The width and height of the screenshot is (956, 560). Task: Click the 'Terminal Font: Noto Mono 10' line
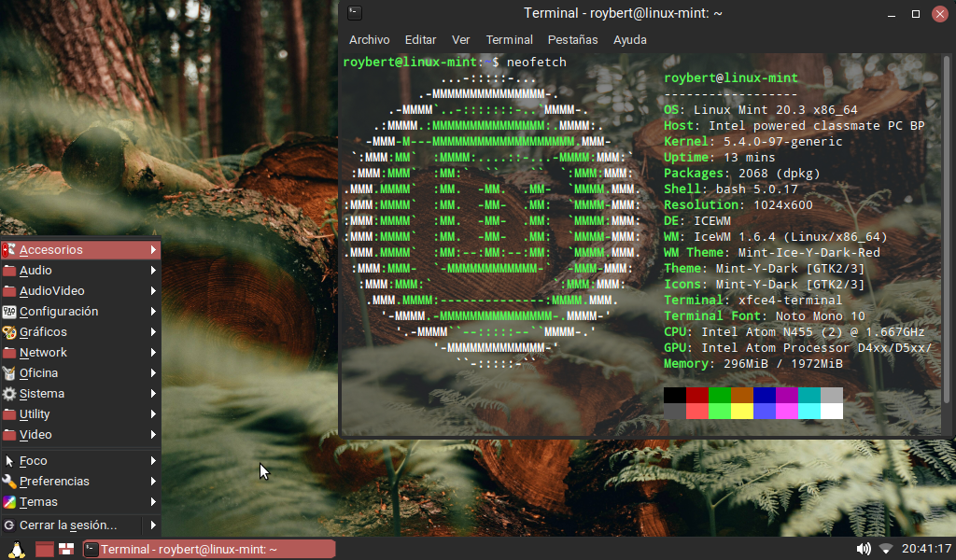(765, 315)
